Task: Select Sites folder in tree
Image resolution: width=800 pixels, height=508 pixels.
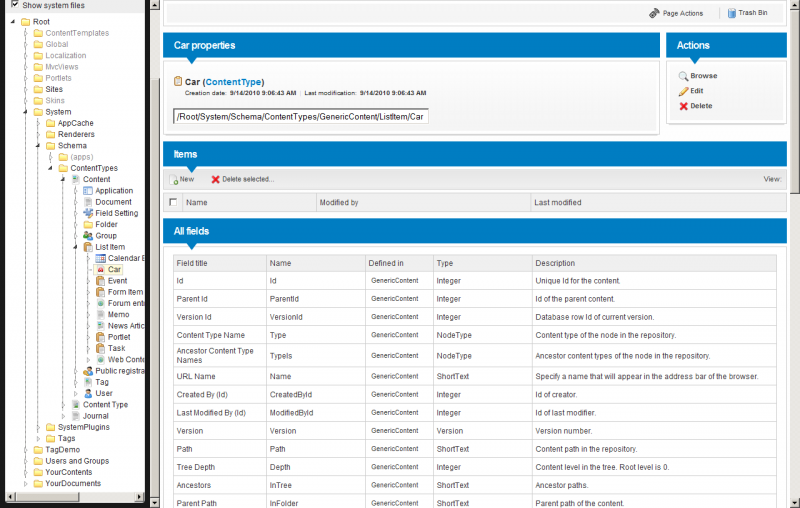Action: pyautogui.click(x=54, y=89)
